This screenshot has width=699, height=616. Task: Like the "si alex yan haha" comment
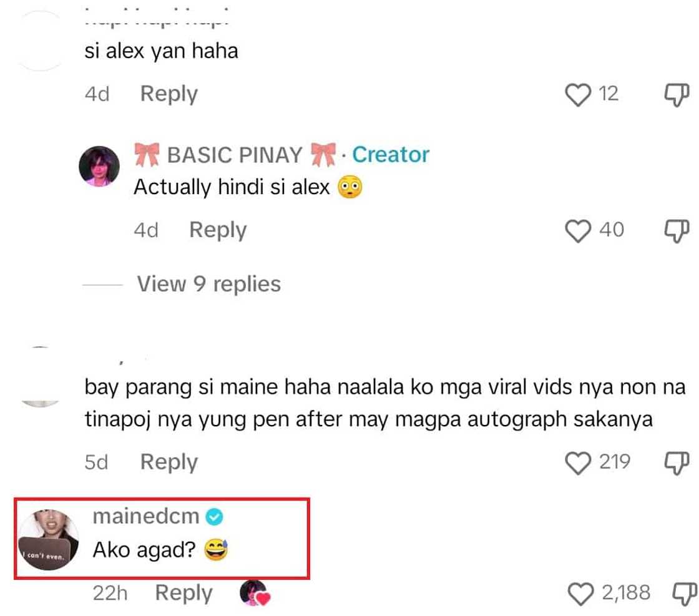click(578, 95)
